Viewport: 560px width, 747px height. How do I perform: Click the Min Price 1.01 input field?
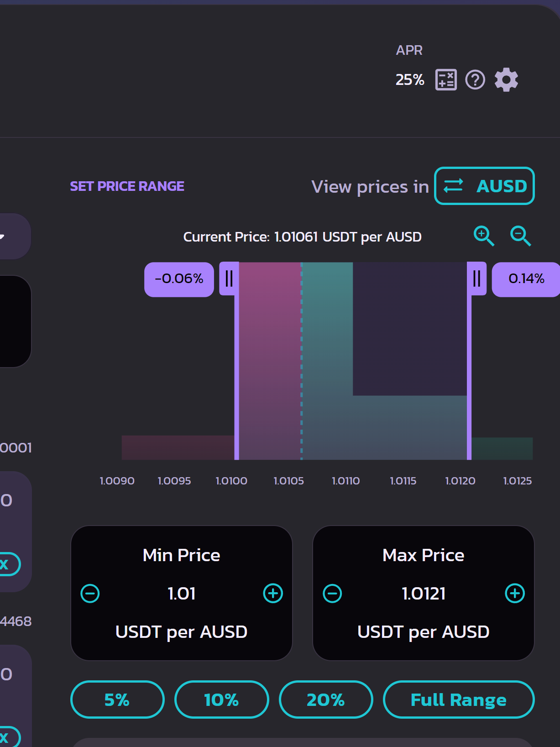point(182,594)
